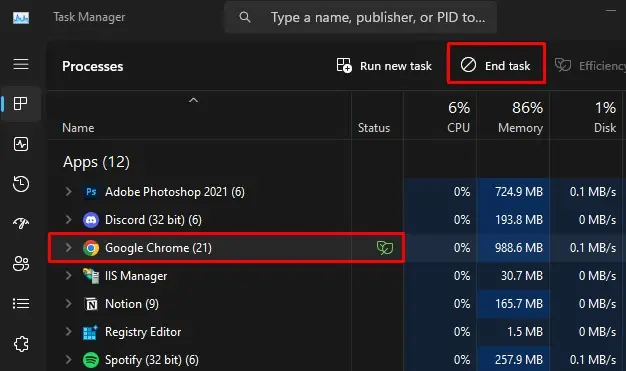
Task: Click the 165.7 MB memory cell
Action: point(513,304)
